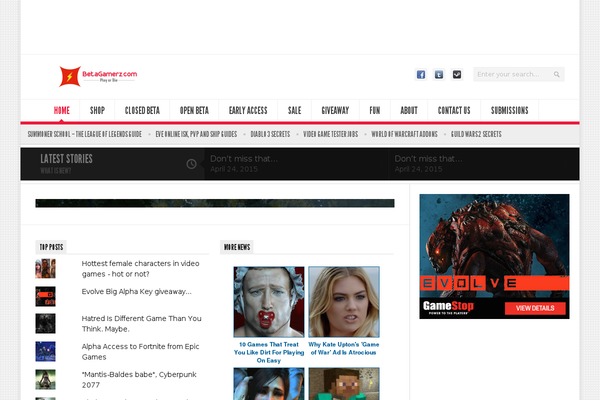The image size is (600, 400).
Task: Click thumbnail beside Fortnite Alpha Access post
Action: [x=46, y=351]
